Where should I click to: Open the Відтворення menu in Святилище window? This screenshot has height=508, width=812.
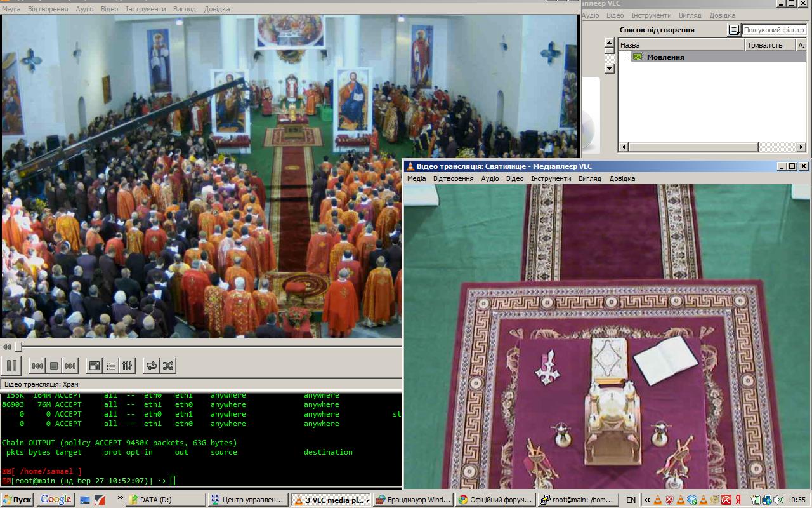click(x=453, y=178)
